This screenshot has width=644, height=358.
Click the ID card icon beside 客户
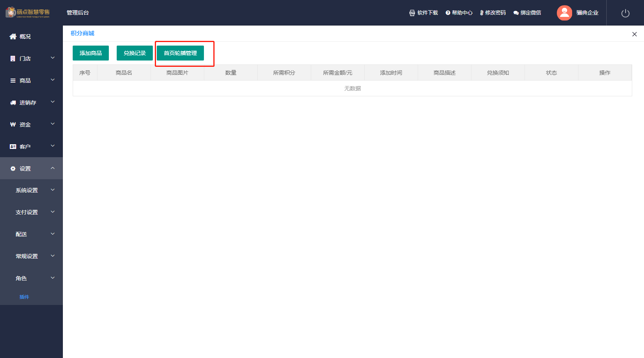[x=13, y=147]
